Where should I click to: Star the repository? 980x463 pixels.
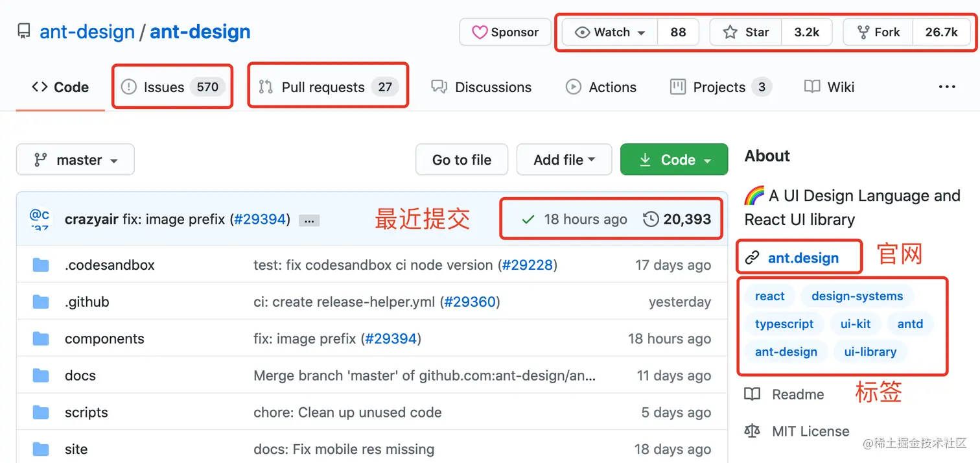point(746,32)
